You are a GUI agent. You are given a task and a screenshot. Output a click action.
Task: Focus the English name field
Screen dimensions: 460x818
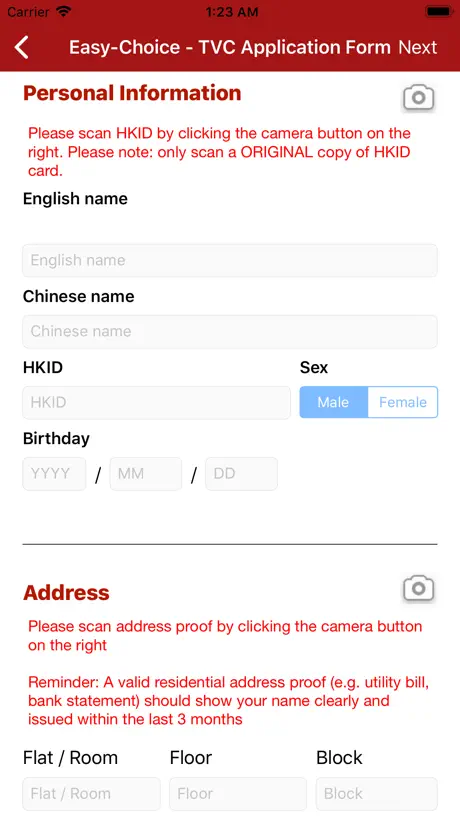point(230,260)
